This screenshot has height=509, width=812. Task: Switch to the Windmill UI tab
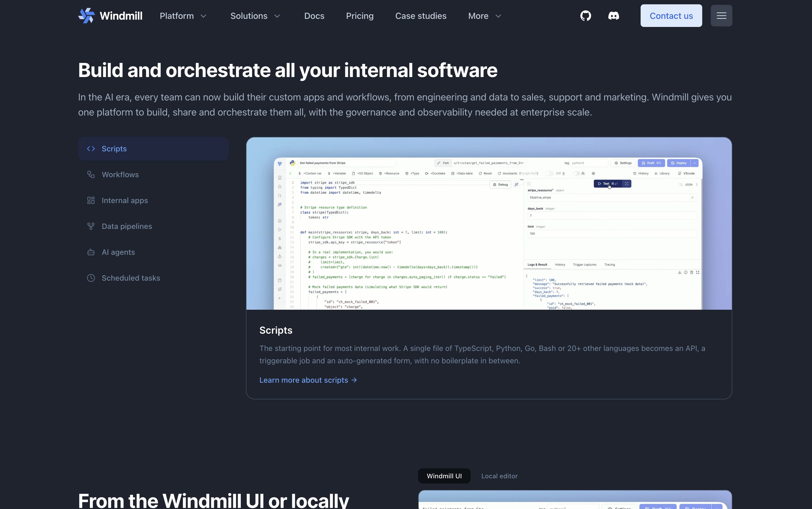[x=444, y=476]
